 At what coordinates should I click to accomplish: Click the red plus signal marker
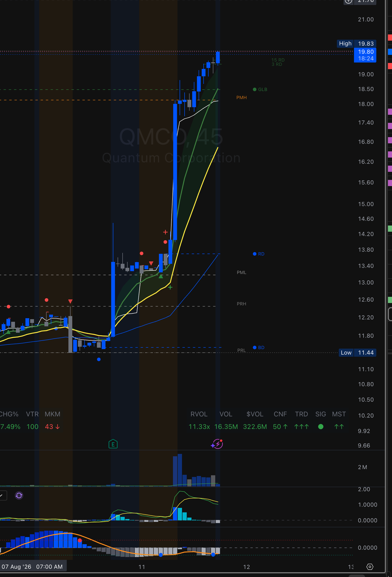tap(165, 232)
